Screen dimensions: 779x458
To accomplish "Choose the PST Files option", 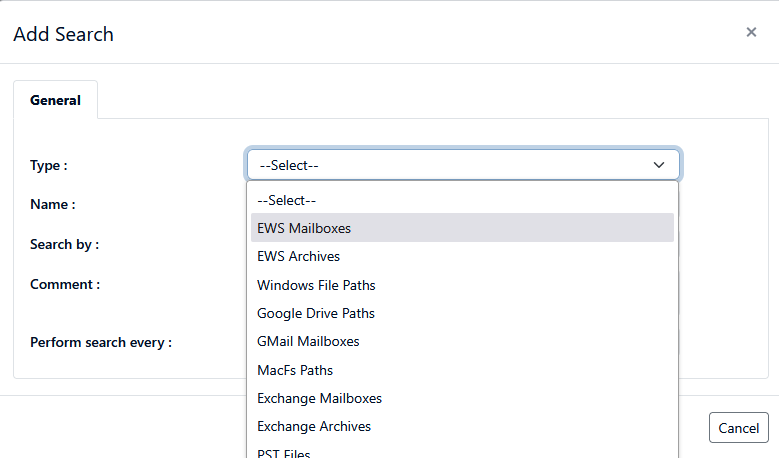I will point(286,451).
